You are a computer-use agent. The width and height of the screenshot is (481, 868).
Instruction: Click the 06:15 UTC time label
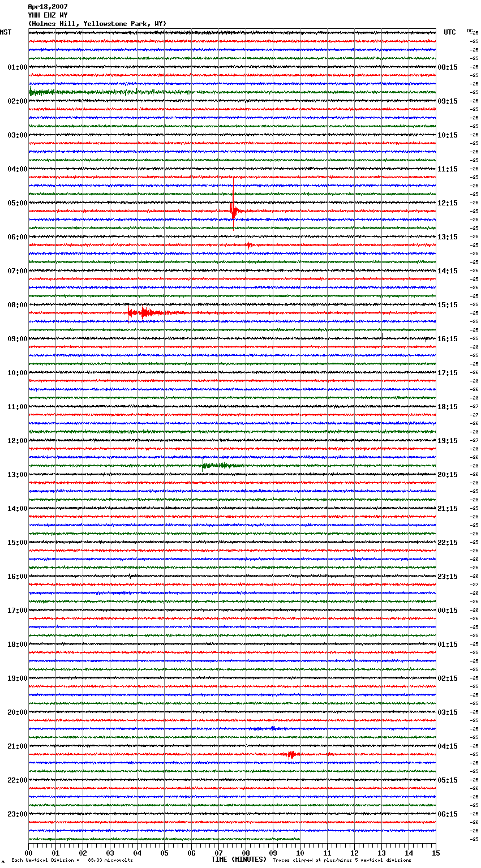click(448, 814)
